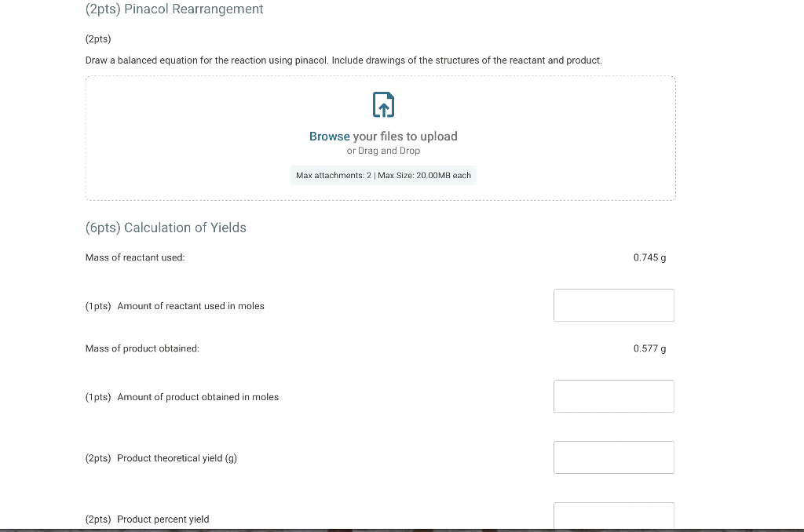Select the reactant moles input field
Viewport: 804px width, 532px height.
pos(614,305)
